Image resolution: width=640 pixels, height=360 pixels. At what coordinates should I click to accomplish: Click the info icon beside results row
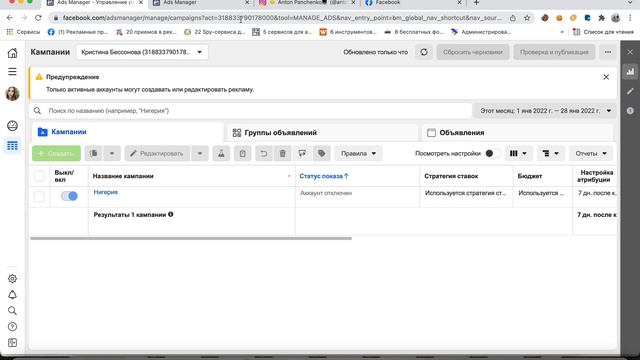[x=171, y=214]
